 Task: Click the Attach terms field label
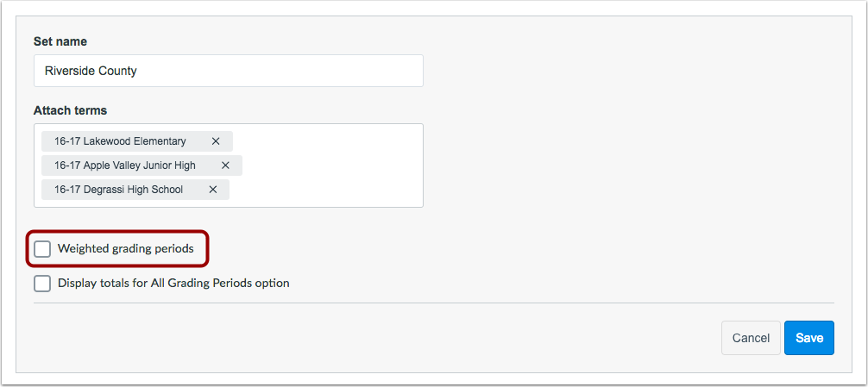[70, 110]
